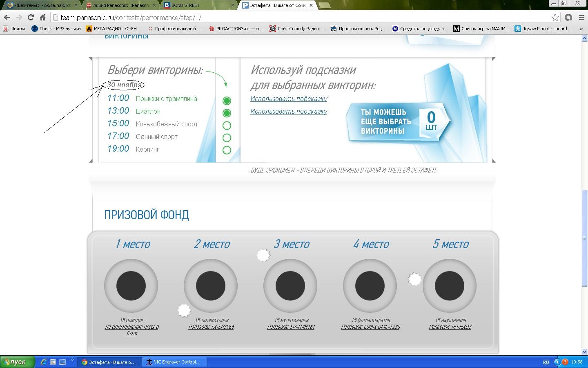Click the browser back arrow
588x368 pixels.
tap(7, 18)
